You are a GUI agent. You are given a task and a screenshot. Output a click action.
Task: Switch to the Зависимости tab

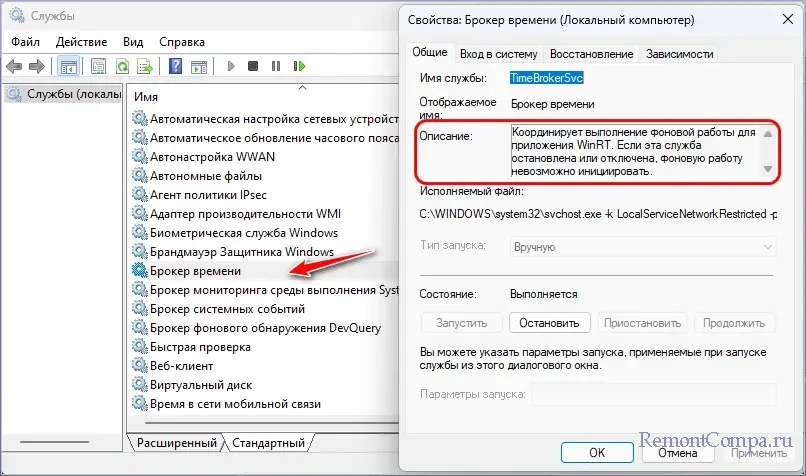point(680,53)
